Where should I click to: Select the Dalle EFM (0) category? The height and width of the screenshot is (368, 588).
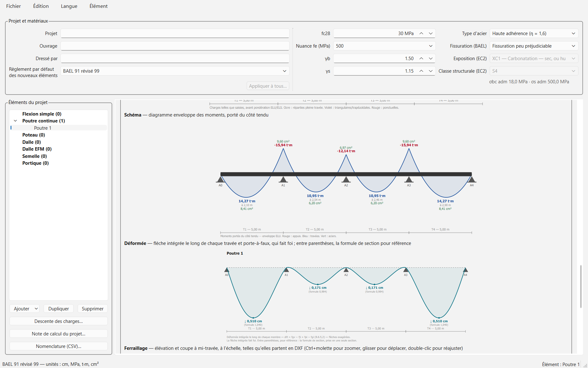[37, 149]
